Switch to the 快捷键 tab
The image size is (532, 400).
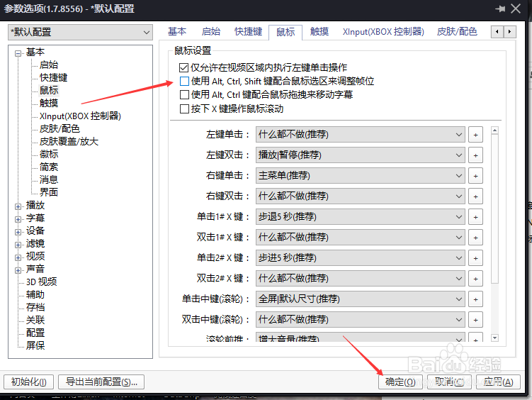[x=249, y=32]
